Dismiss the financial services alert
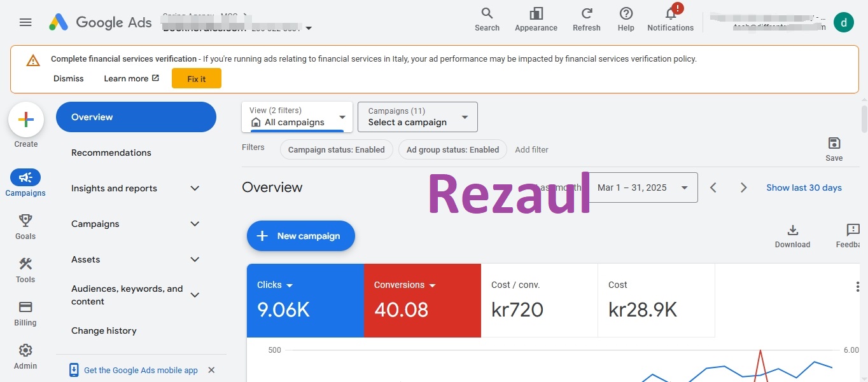Viewport: 868px width, 382px height. (x=69, y=78)
